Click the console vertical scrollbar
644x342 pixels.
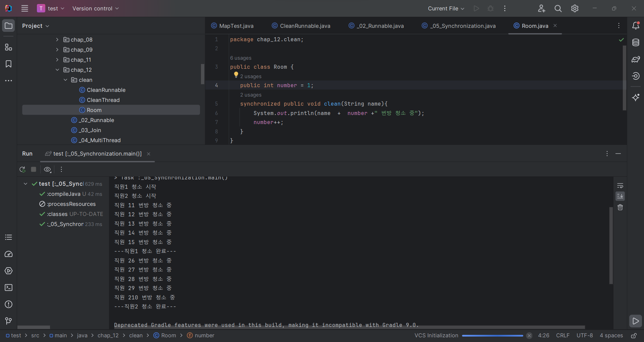611,245
